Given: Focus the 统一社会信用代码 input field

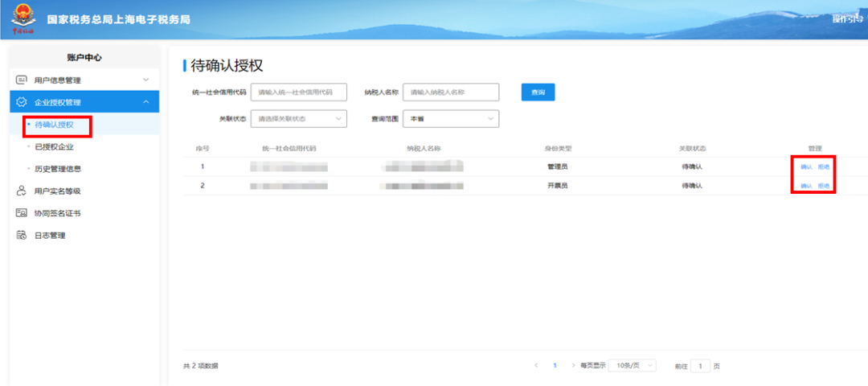Looking at the screenshot, I should [299, 92].
